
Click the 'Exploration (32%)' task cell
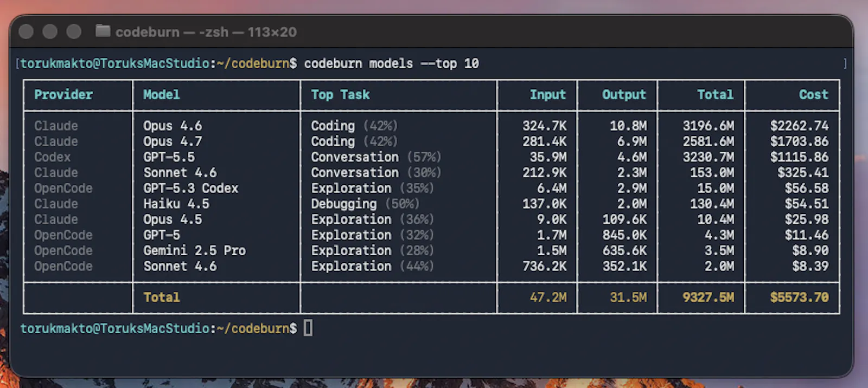(373, 235)
